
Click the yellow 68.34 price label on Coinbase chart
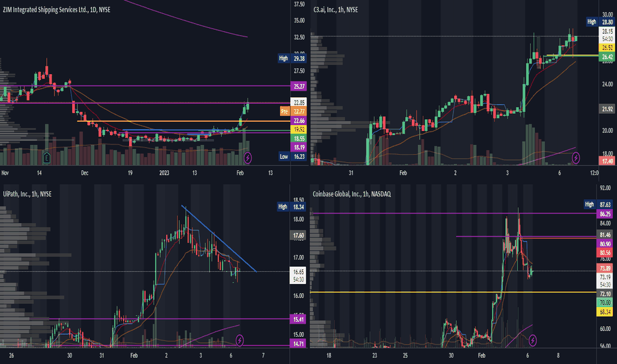[605, 312]
